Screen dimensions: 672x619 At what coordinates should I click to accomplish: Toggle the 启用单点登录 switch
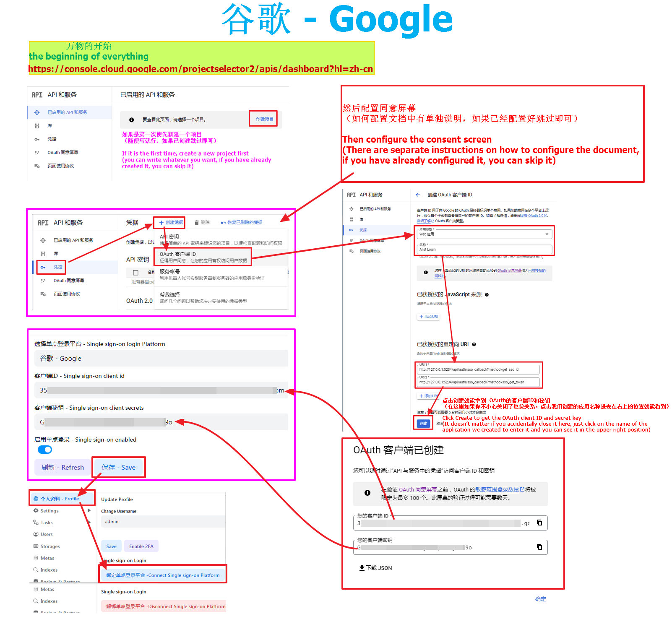tap(45, 450)
